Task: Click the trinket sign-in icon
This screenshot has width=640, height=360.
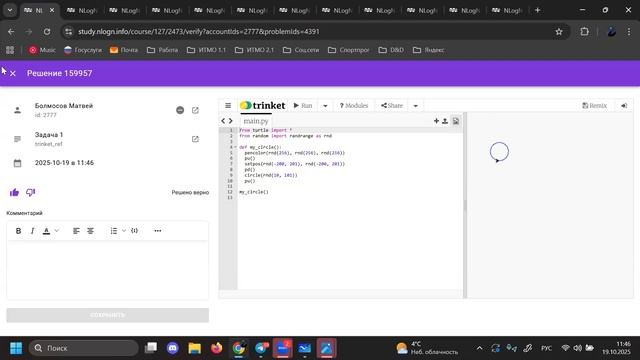Action: click(x=624, y=106)
